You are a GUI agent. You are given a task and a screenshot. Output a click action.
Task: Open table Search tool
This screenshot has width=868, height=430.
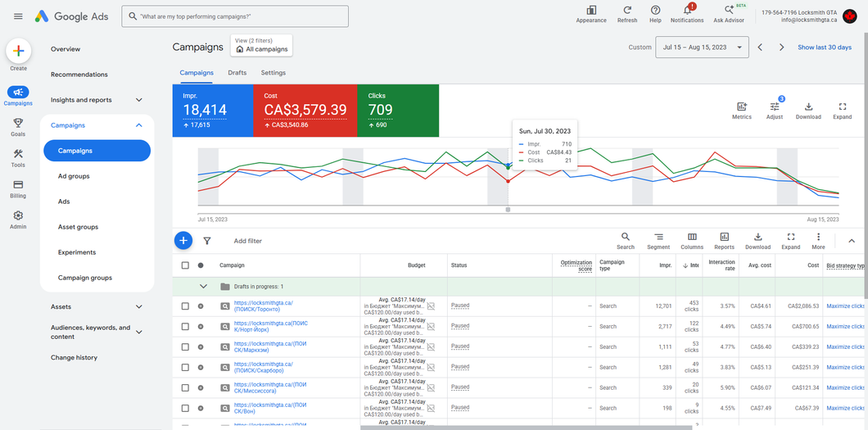(626, 241)
